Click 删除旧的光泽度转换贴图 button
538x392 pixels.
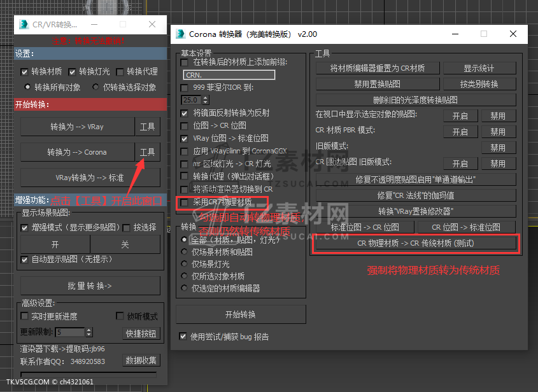[416, 100]
